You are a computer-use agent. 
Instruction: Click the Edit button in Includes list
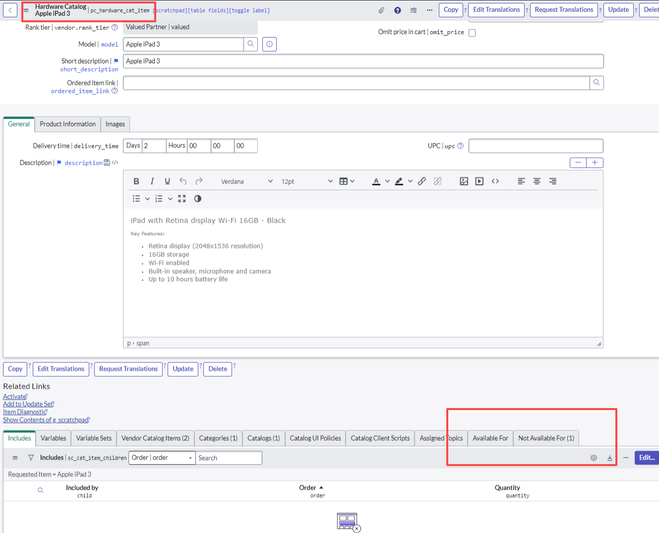[646, 458]
